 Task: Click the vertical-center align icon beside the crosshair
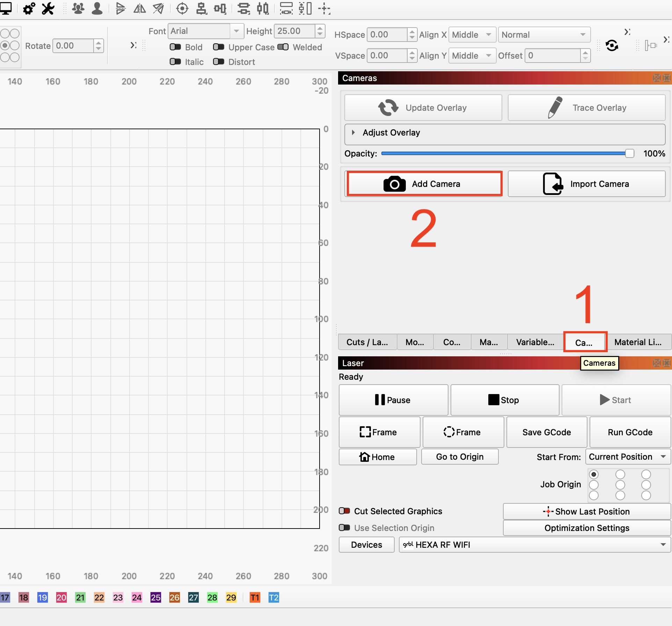click(201, 8)
